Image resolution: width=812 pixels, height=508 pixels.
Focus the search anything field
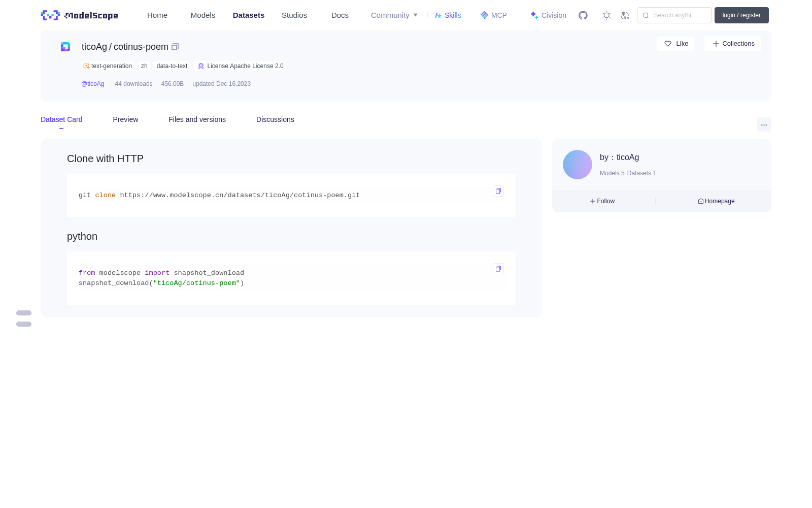tap(674, 15)
